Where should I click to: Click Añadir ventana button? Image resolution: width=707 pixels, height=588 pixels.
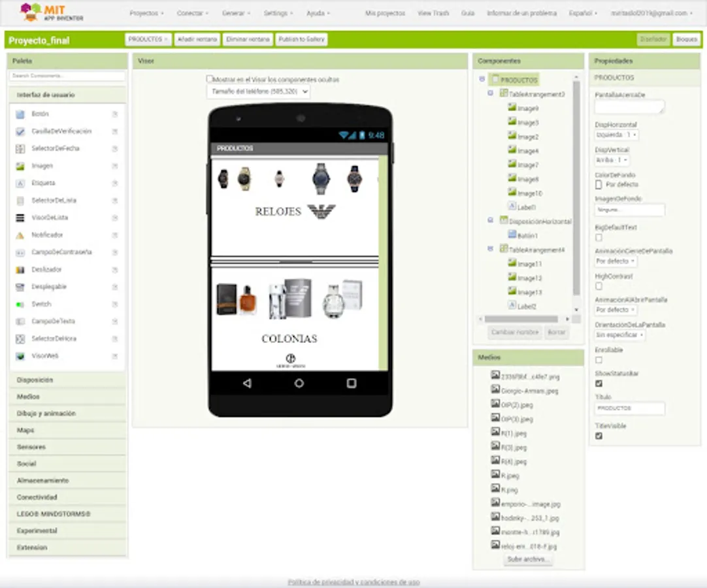[197, 40]
